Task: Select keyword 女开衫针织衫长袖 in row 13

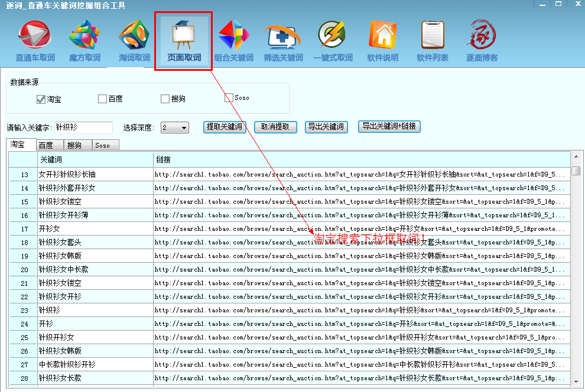Action: [96, 174]
